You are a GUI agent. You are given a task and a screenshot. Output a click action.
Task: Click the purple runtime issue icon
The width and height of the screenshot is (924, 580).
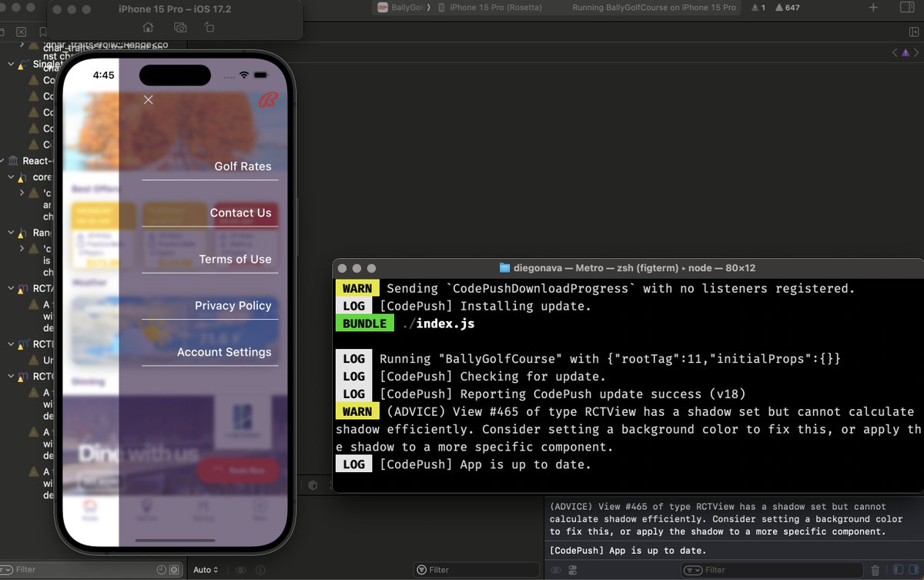(x=906, y=53)
